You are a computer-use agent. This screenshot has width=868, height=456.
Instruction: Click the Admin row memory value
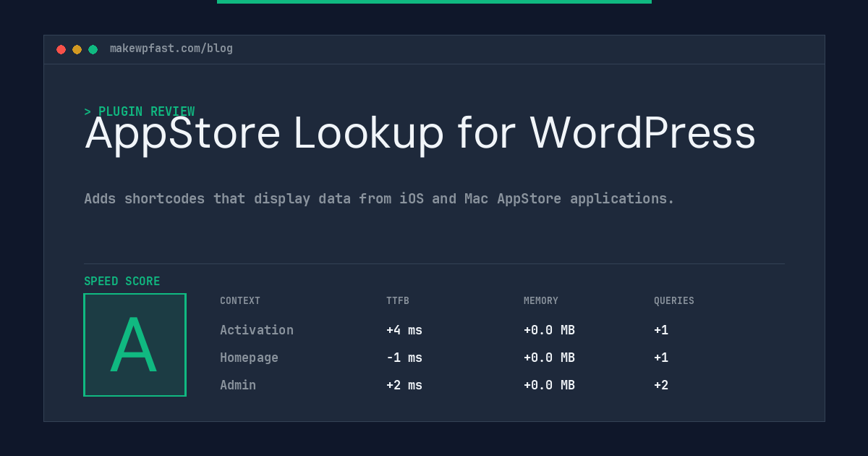(x=549, y=385)
